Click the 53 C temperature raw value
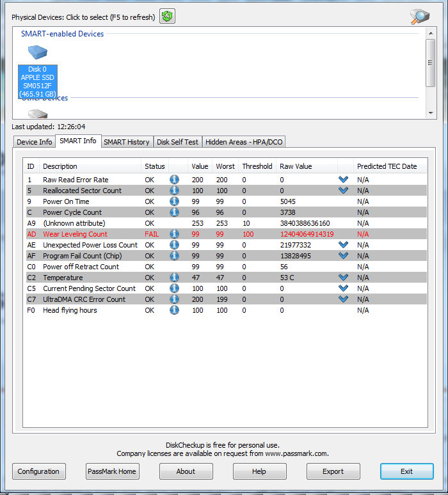The image size is (448, 495). tap(287, 278)
